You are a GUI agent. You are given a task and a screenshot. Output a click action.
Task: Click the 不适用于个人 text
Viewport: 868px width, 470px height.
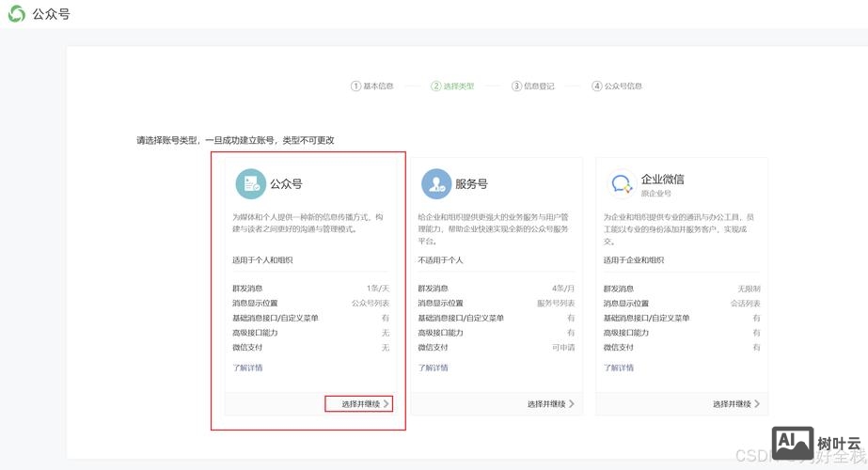(x=440, y=259)
